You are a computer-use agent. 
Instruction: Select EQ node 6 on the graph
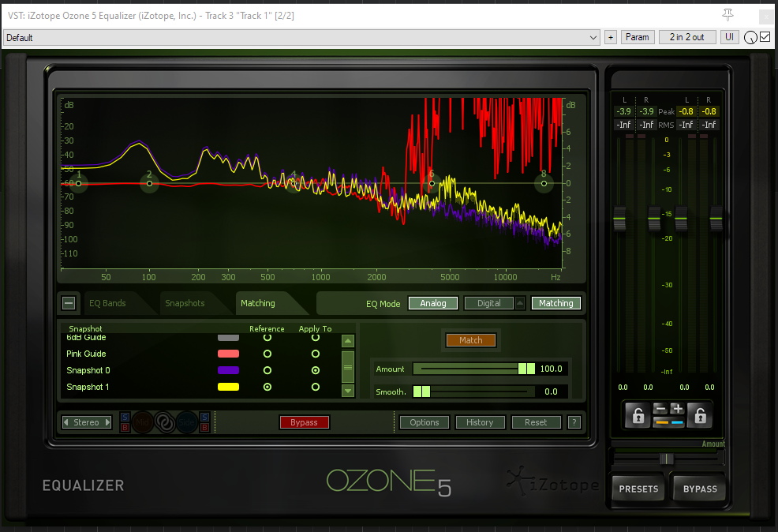(x=432, y=183)
